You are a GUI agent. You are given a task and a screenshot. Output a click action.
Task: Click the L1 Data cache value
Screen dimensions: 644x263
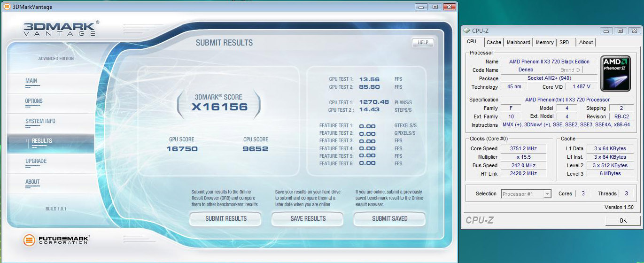click(x=610, y=148)
